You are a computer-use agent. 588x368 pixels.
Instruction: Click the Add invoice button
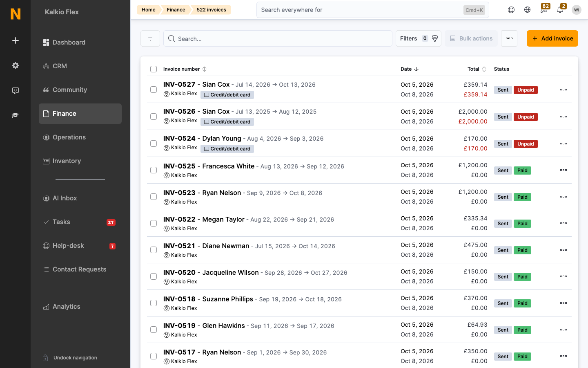[x=552, y=38]
